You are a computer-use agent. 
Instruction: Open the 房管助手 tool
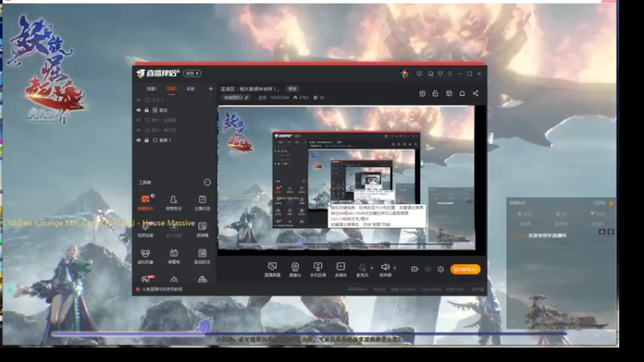coord(174,203)
